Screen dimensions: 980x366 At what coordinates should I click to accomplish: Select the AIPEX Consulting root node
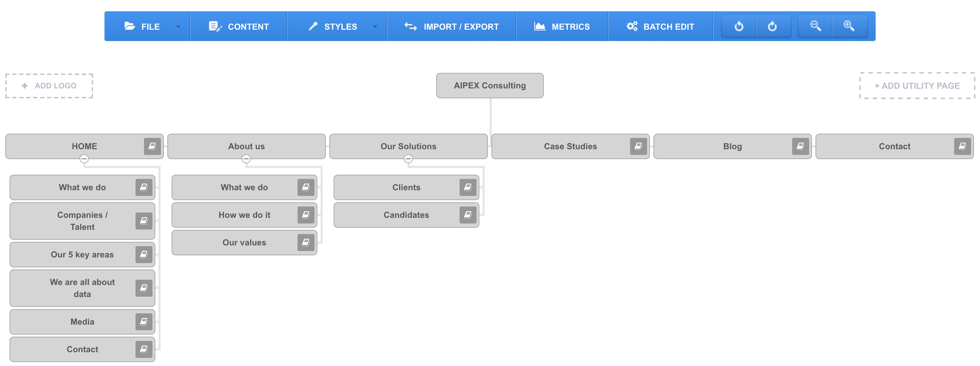490,86
